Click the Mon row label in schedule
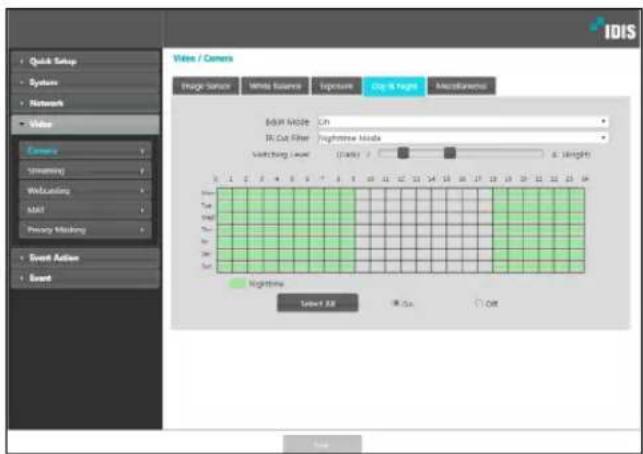The image size is (643, 454). point(208,193)
